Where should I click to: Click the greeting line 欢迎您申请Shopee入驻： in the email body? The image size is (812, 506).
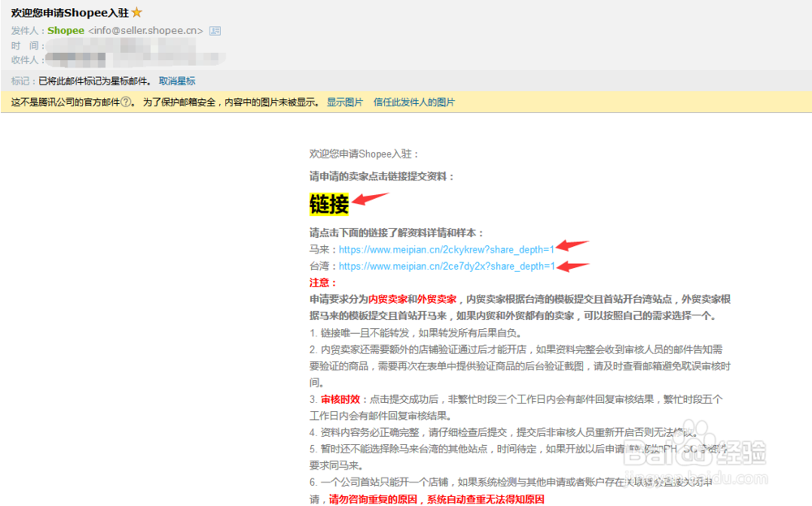pos(364,154)
